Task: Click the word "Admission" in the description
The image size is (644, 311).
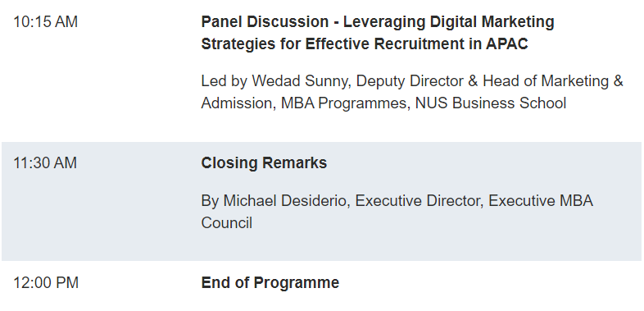Action: pos(237,103)
